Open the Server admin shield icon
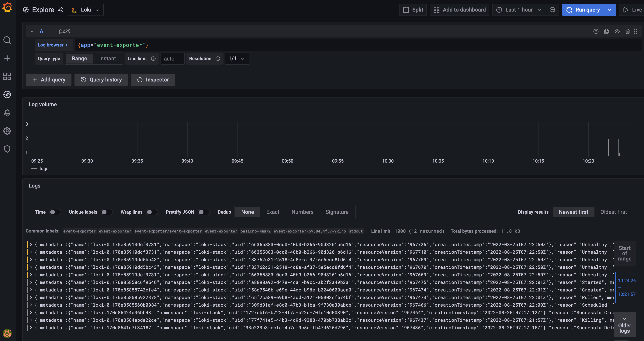 [x=7, y=149]
